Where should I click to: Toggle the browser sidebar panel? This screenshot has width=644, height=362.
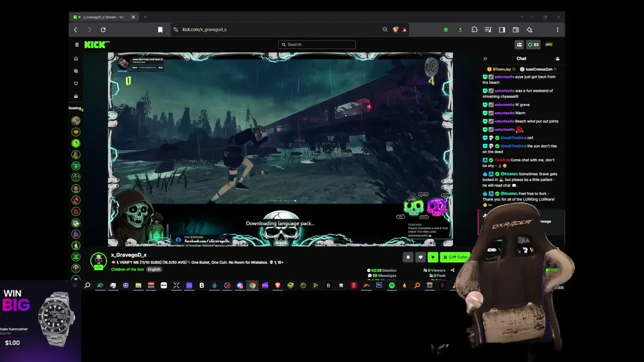pos(502,30)
